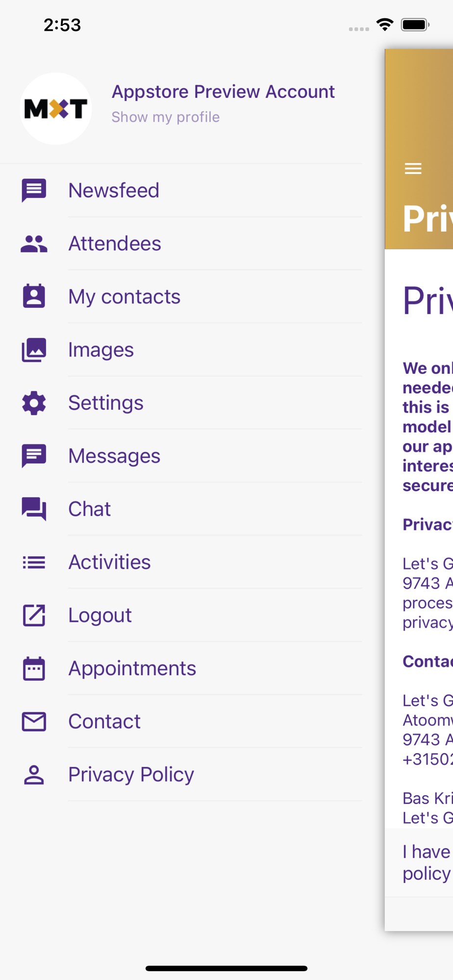Tap the My contacts badge icon
Screen dimensions: 453x980
coord(34,296)
